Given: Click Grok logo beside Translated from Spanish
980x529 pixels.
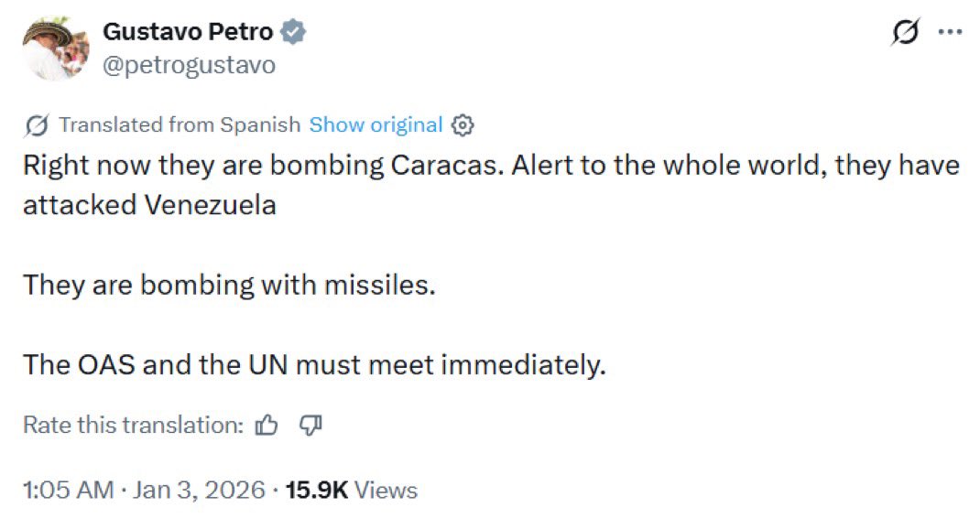Looking at the screenshot, I should [37, 125].
